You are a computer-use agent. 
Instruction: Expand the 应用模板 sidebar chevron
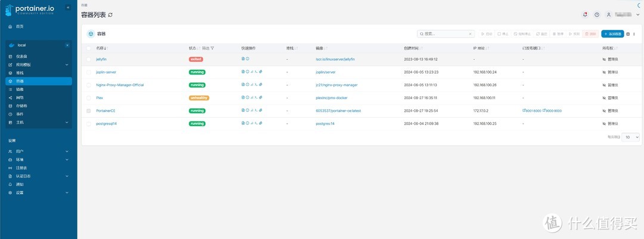(67, 65)
